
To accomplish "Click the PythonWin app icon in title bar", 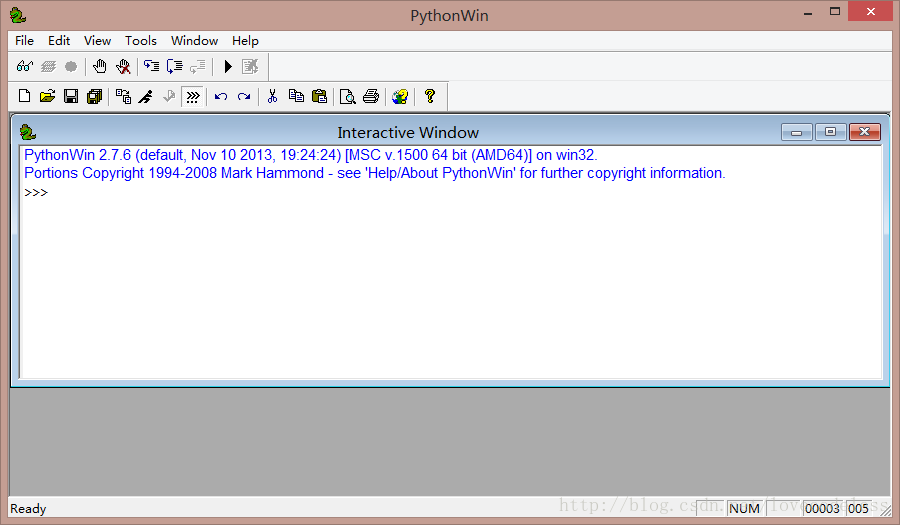I will (18, 15).
